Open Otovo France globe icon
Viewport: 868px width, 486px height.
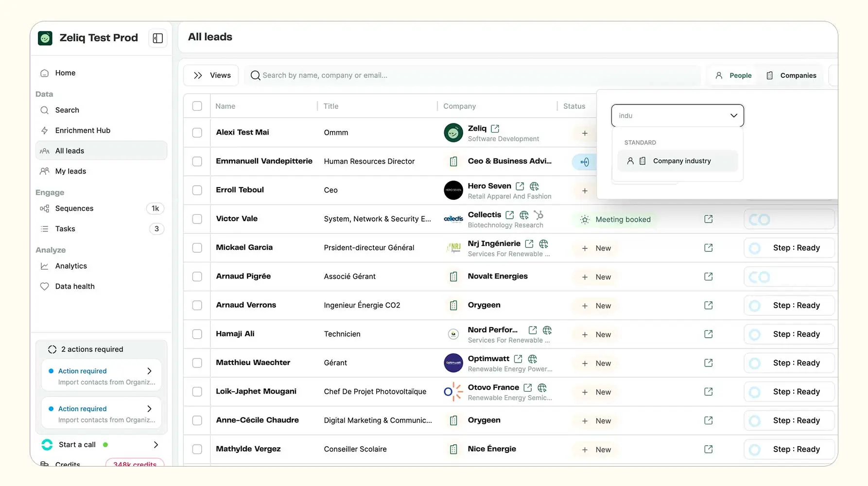[542, 387]
